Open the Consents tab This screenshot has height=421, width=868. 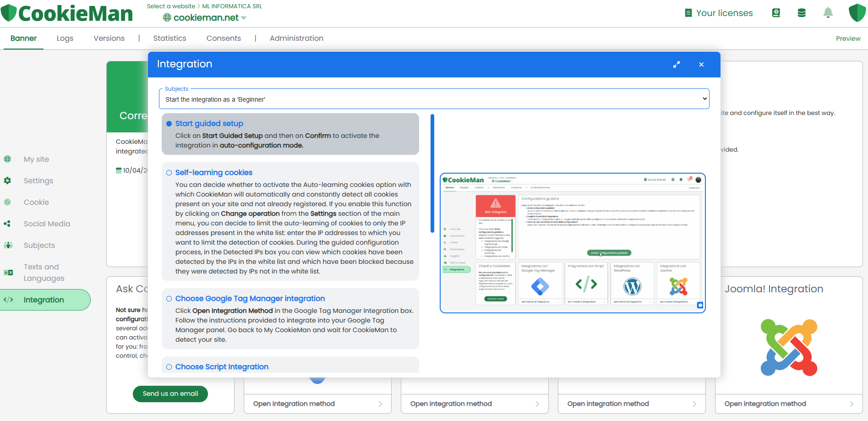click(224, 38)
